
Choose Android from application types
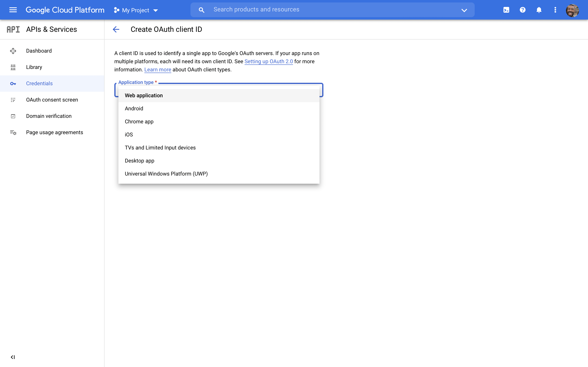point(134,108)
